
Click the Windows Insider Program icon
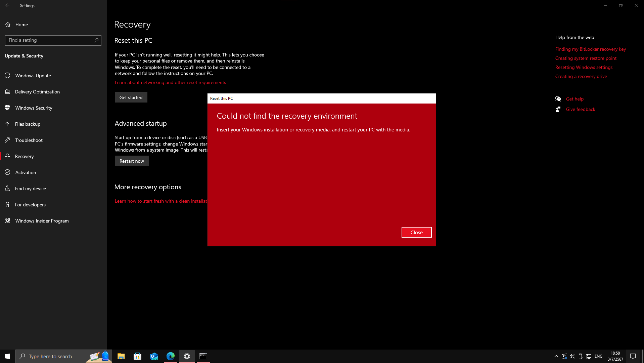[x=7, y=221]
